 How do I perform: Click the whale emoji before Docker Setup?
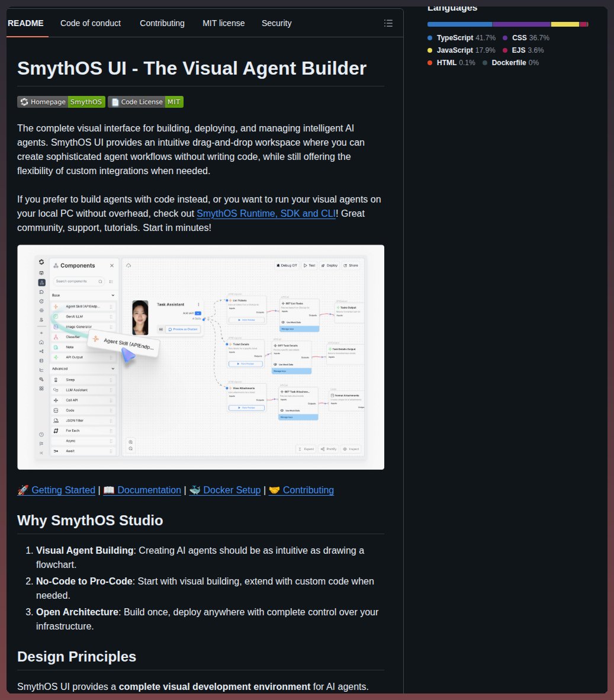(x=195, y=490)
